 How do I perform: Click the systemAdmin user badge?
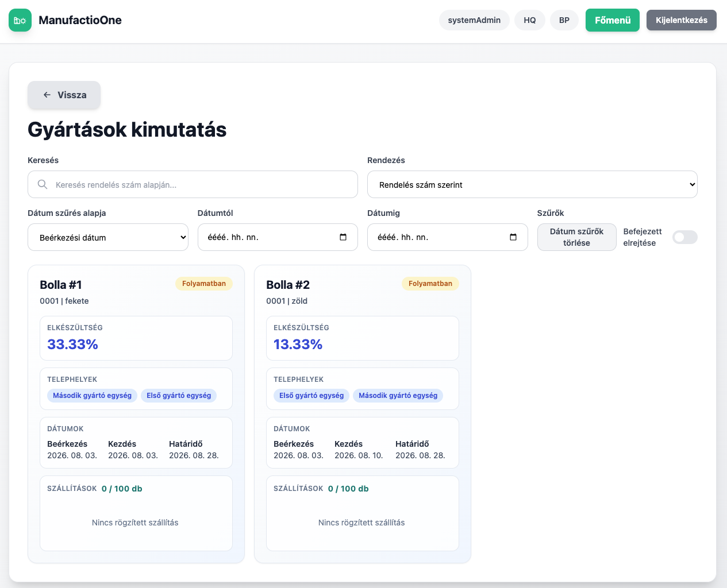(474, 20)
